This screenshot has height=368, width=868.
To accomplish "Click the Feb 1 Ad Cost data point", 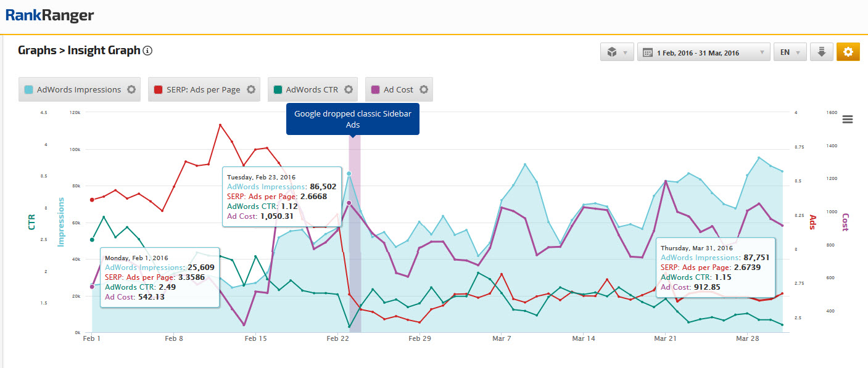I will pyautogui.click(x=92, y=287).
